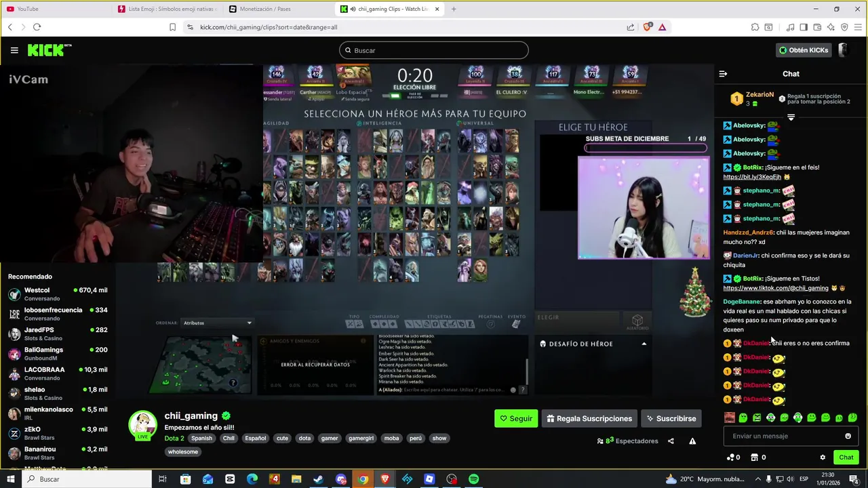868x488 pixels.
Task: Expand the gift leaderboard in chat
Action: [791, 117]
